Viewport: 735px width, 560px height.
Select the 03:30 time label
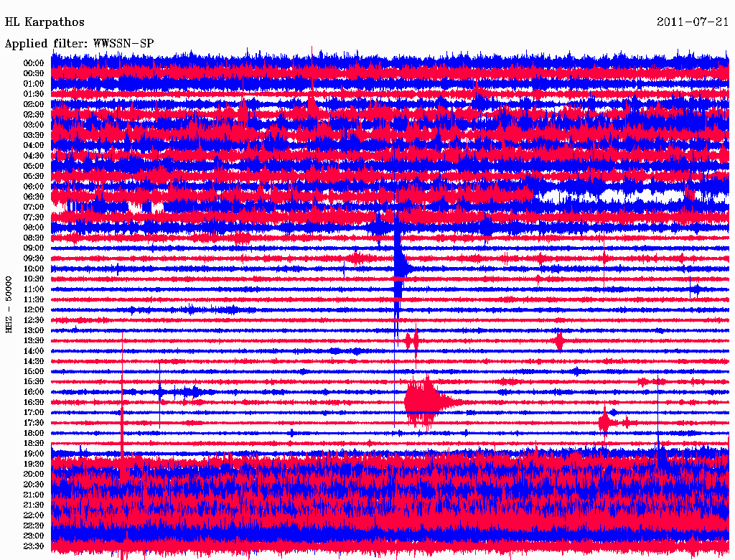(34, 135)
